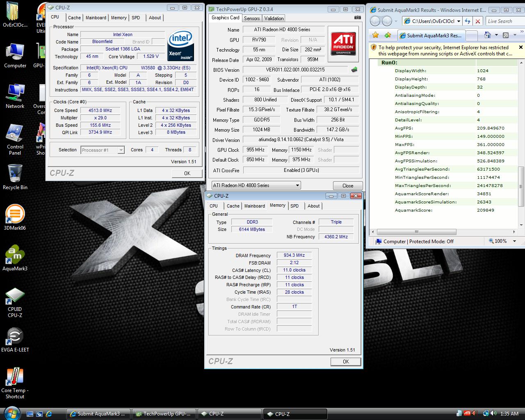Switch to Mainboard tab in top CPU-Z
Screen dimensions: 525x420
96,18
